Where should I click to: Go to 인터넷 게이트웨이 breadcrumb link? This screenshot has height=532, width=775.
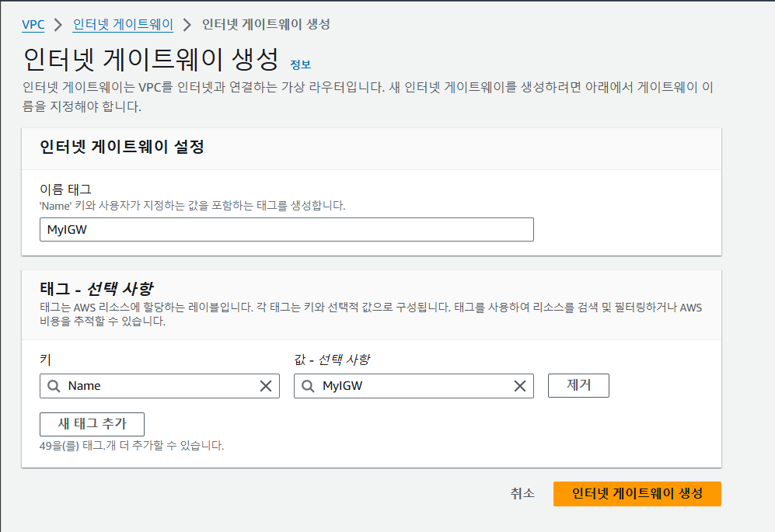point(123,24)
